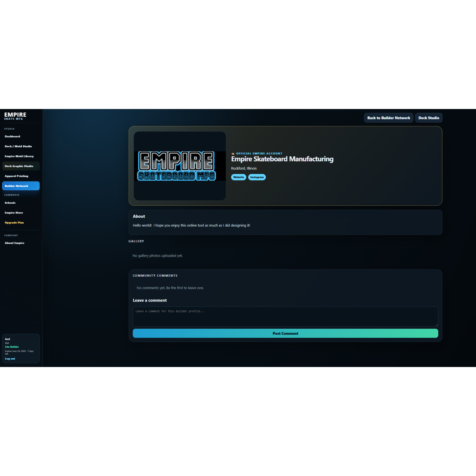Select the Builder Network sidebar item
This screenshot has width=476, height=476.
pos(21,186)
